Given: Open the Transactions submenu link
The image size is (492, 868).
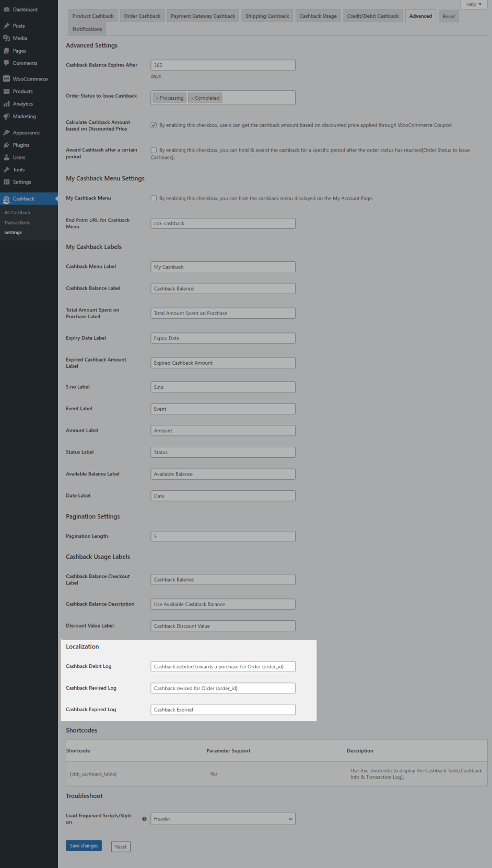Looking at the screenshot, I should pos(17,223).
